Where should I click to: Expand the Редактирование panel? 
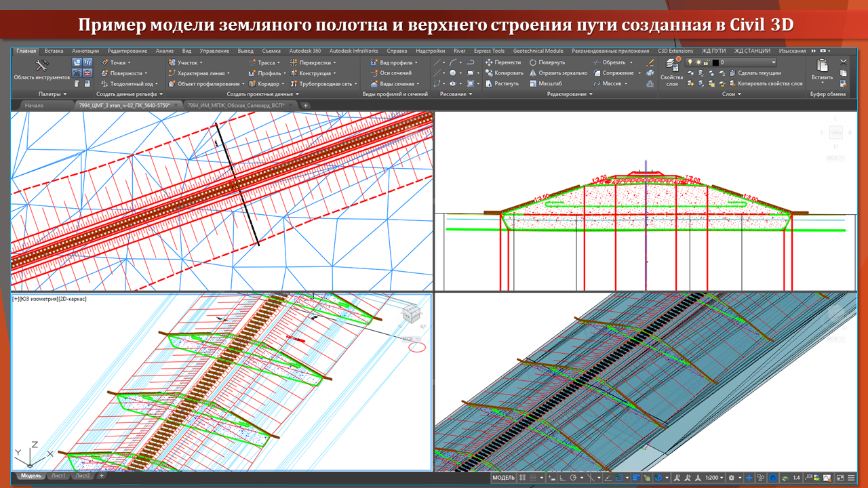pos(570,94)
